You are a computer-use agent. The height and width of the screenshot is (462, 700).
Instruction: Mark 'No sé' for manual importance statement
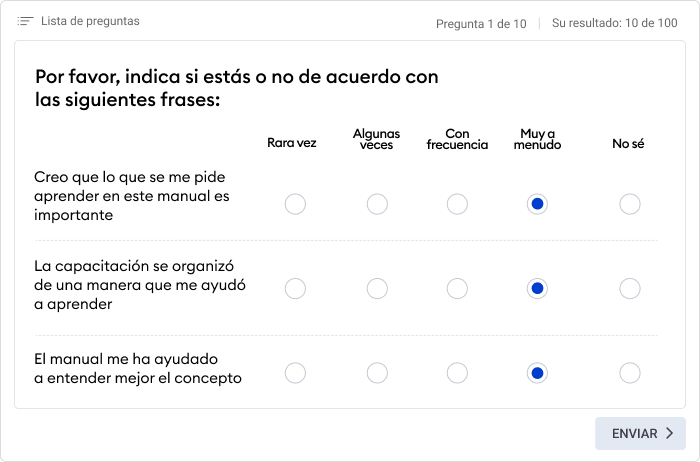[x=629, y=204]
